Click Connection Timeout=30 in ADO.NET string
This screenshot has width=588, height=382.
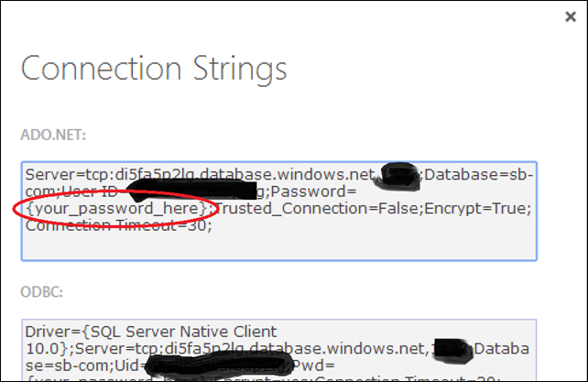point(116,225)
